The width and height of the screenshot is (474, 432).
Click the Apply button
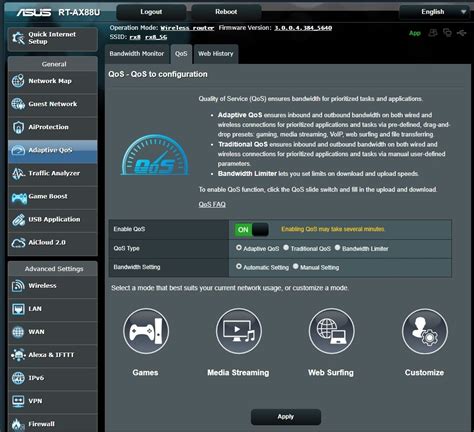pyautogui.click(x=286, y=417)
